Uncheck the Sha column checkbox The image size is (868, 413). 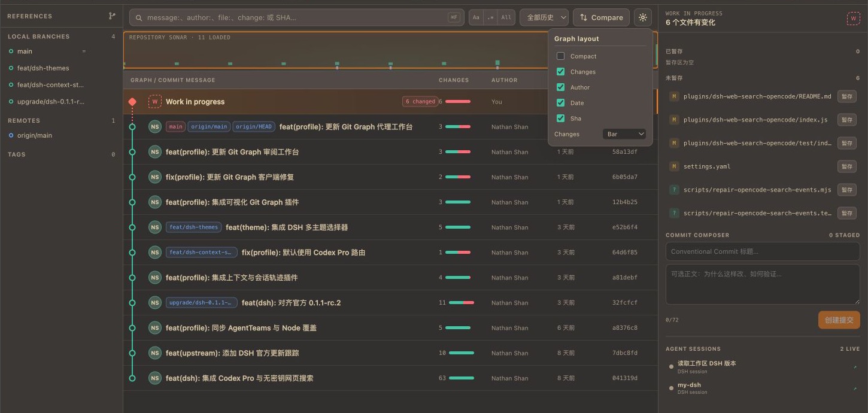click(x=560, y=119)
